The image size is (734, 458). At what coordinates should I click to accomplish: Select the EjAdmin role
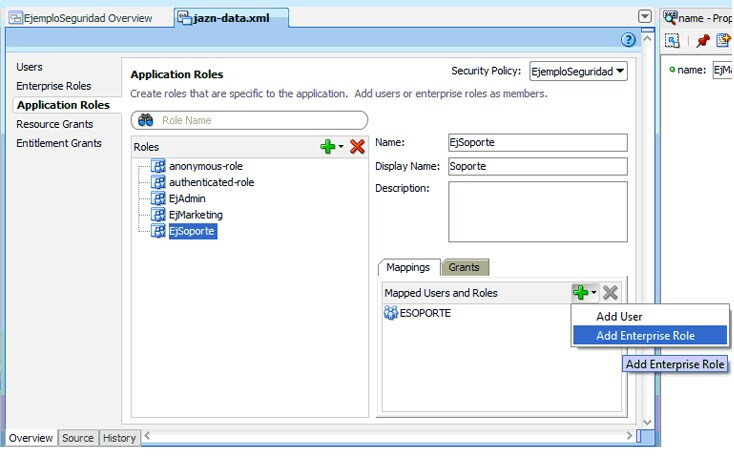coord(187,199)
